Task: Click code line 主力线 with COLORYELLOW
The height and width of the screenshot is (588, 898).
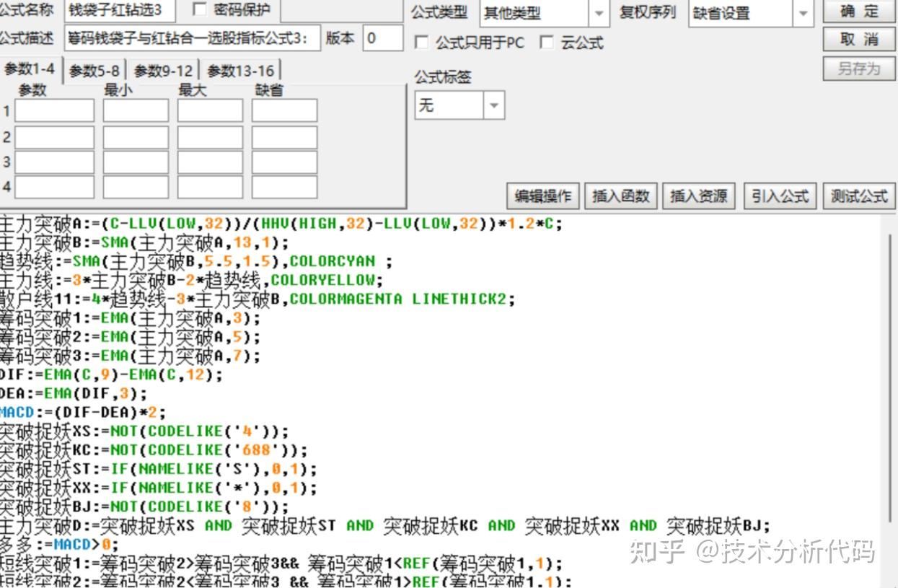Action: pos(192,280)
